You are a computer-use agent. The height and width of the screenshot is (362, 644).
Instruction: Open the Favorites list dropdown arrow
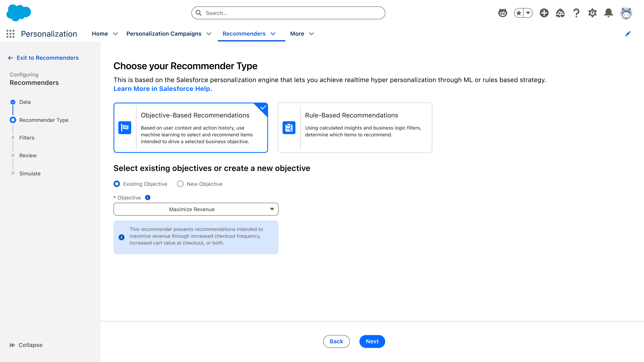pyautogui.click(x=528, y=13)
